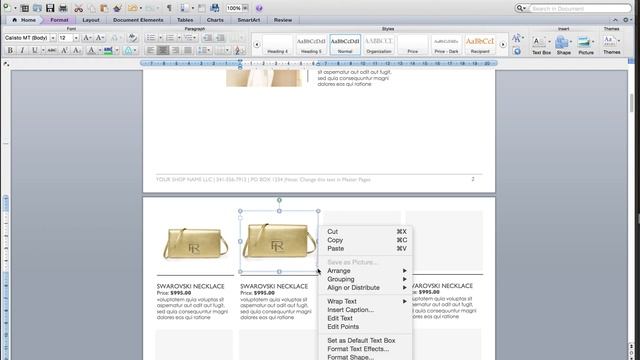
Task: Choose Edit Points from context menu
Action: (366, 327)
